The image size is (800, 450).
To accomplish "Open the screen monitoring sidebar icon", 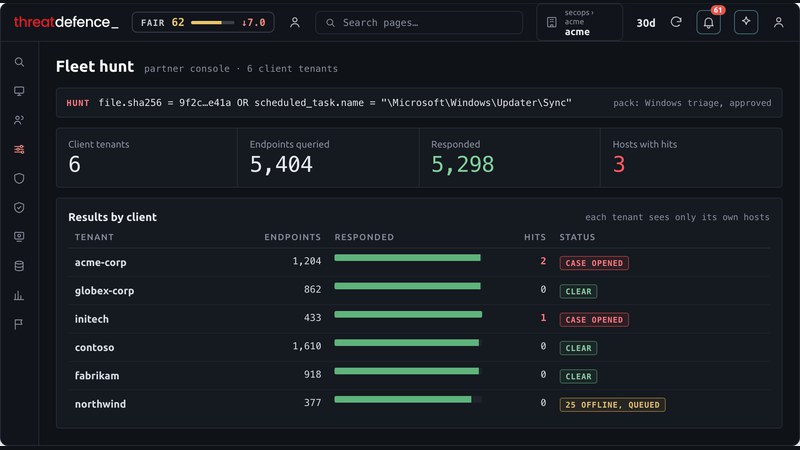I will coord(19,237).
